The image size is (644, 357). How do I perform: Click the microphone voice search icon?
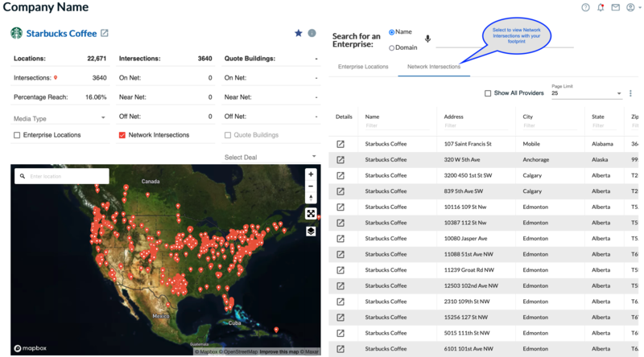coord(427,39)
